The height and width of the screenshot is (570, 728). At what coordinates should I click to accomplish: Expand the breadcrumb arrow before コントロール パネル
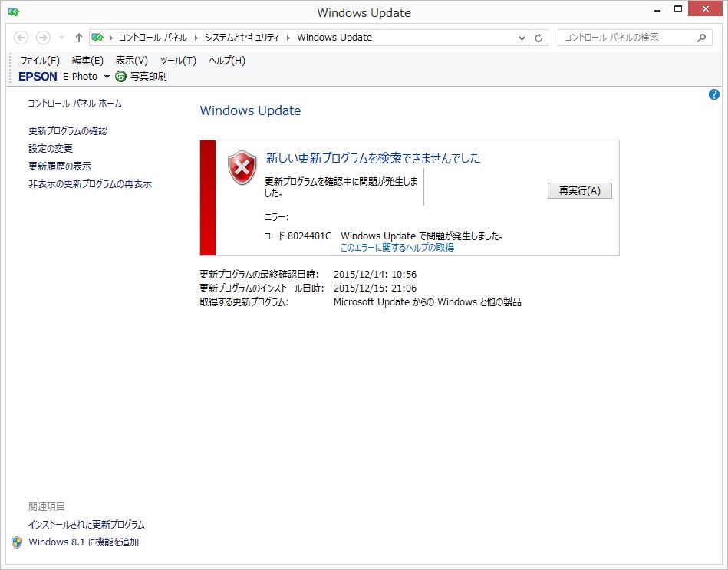point(111,38)
